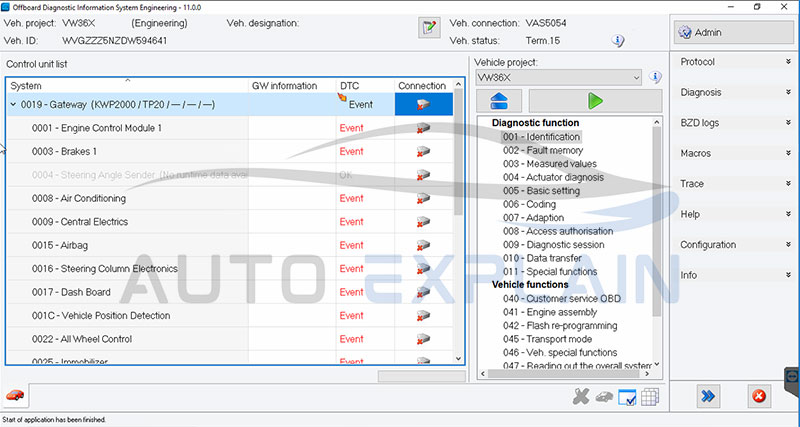
Task: Select 006 - Coding function
Action: [529, 204]
